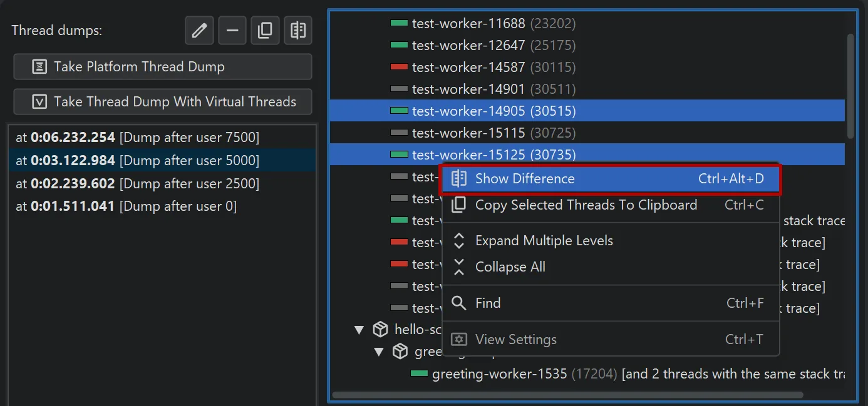
Task: Click the magnifier icon beside Find
Action: point(458,303)
